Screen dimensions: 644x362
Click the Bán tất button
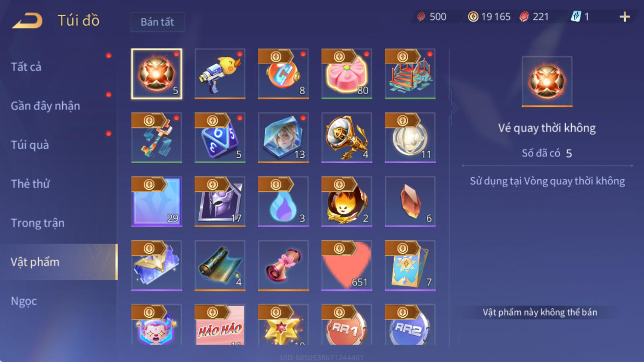tap(158, 22)
